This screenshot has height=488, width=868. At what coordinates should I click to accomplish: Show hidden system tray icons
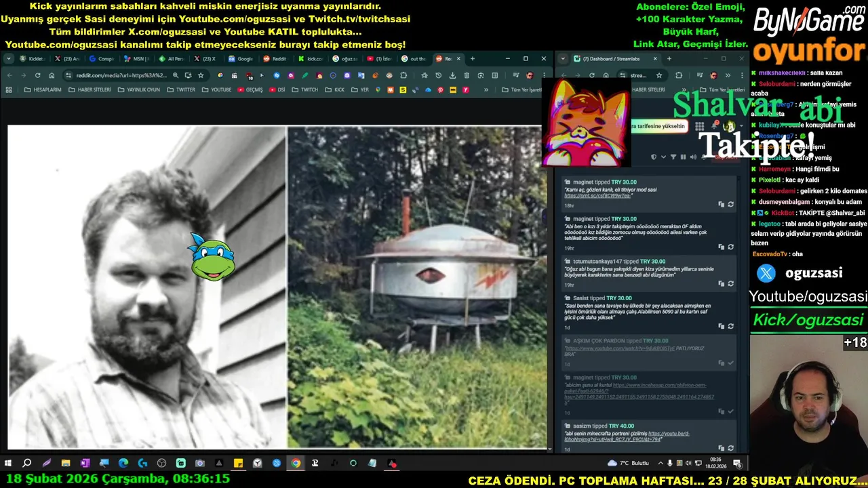(660, 464)
